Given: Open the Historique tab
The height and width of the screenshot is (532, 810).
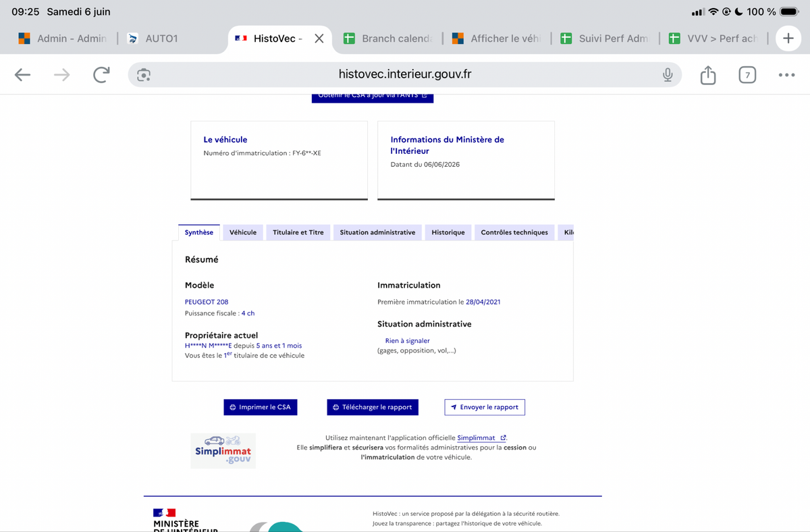Looking at the screenshot, I should coord(448,232).
